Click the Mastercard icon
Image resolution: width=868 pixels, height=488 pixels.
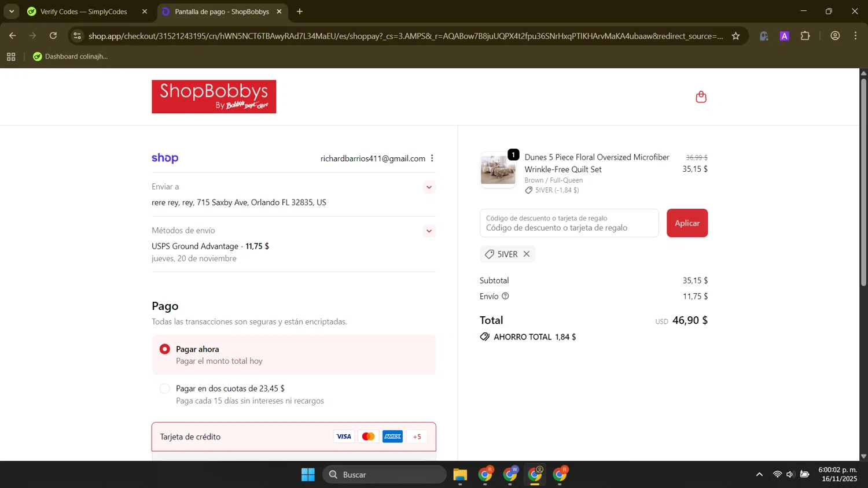[368, 437]
